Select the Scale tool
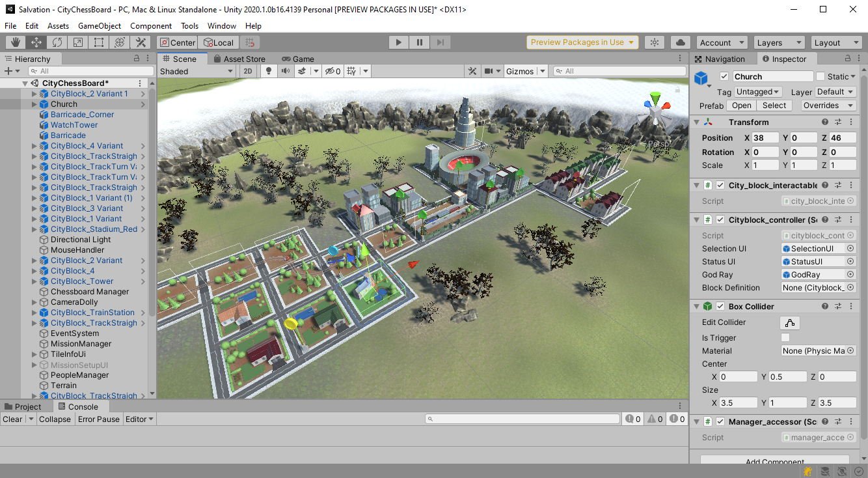Image resolution: width=868 pixels, height=478 pixels. tap(78, 42)
